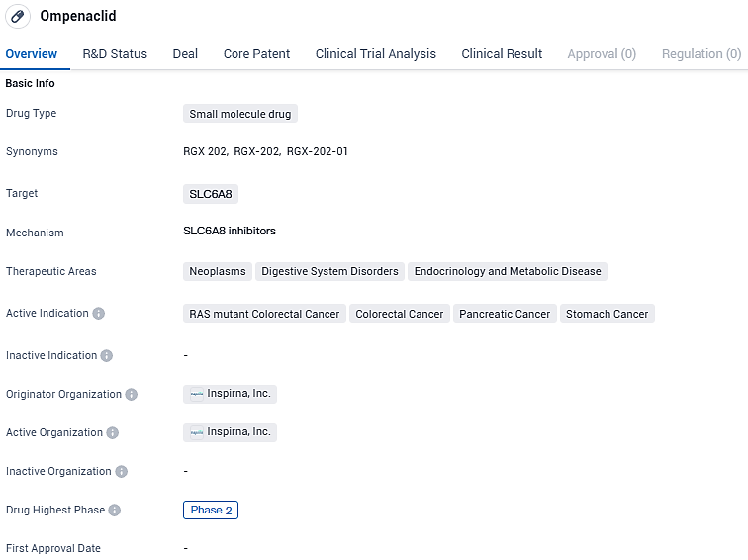Click the SLC6A8 target tag

(211, 194)
